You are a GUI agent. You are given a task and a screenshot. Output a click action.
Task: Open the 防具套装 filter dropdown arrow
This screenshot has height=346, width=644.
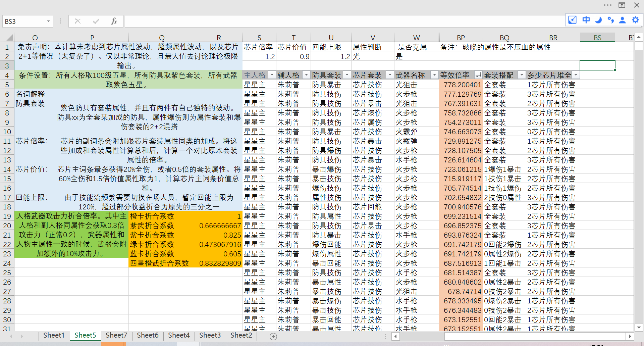point(347,75)
